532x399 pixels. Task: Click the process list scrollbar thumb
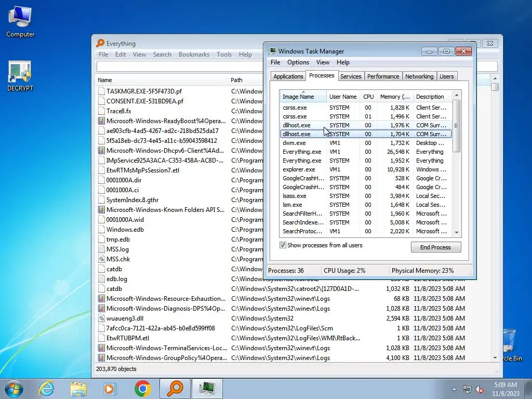pos(456,126)
